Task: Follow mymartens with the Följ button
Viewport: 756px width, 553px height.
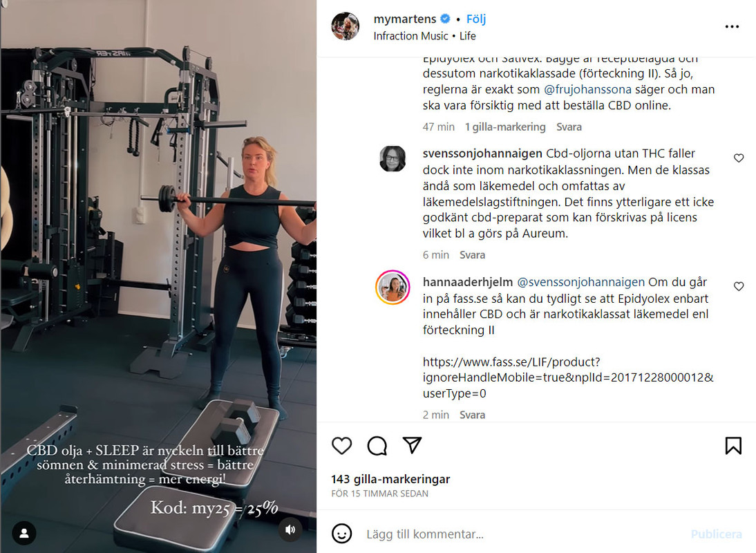Action: pyautogui.click(x=476, y=19)
